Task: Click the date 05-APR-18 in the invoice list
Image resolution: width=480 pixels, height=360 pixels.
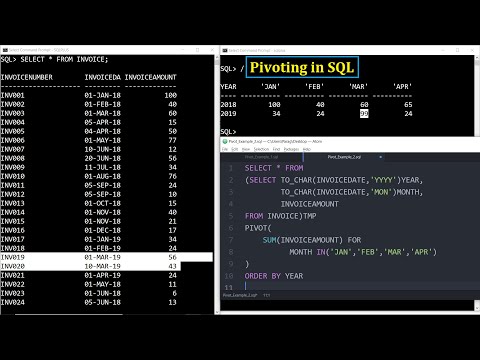Action: (x=102, y=122)
